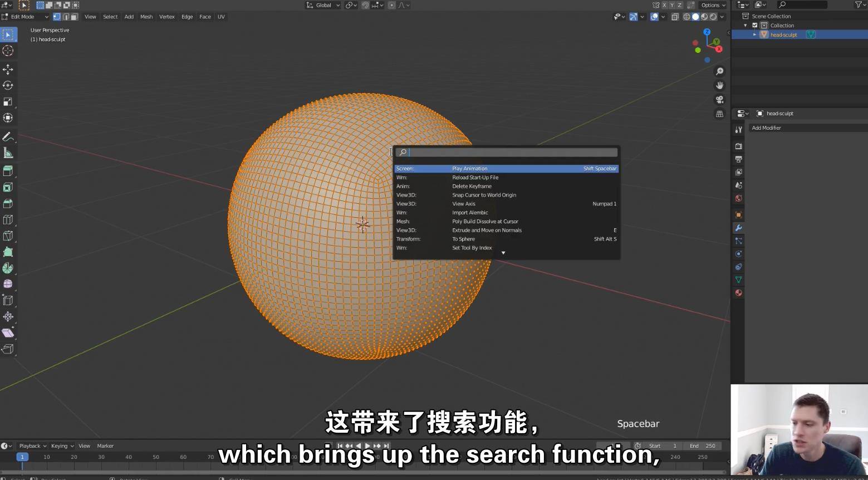
Task: Select the Loop Cut tool
Action: coord(8,219)
